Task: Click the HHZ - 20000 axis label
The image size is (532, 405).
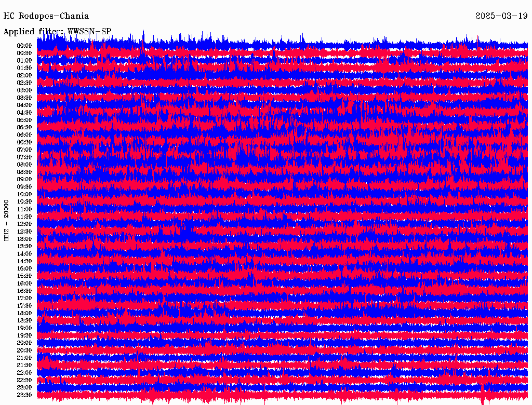Action: pyautogui.click(x=7, y=220)
